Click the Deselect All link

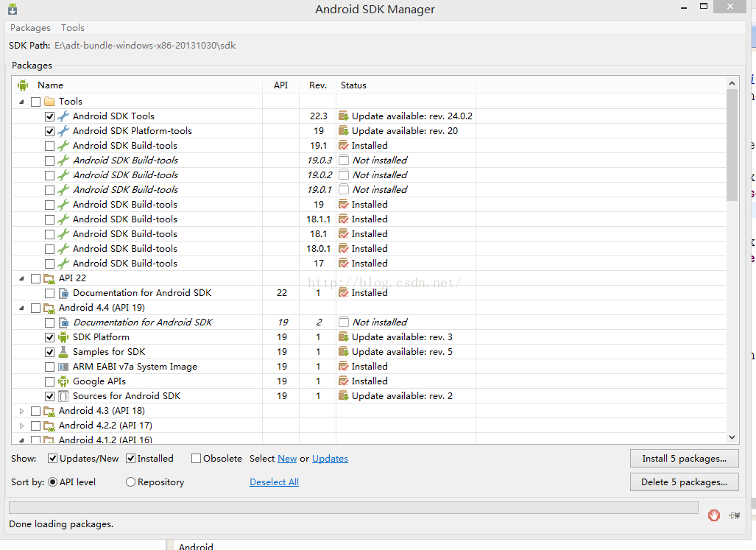click(x=275, y=482)
